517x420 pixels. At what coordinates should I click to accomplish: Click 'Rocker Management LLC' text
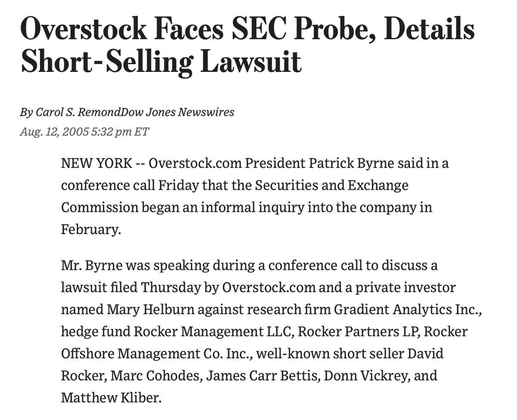click(214, 332)
